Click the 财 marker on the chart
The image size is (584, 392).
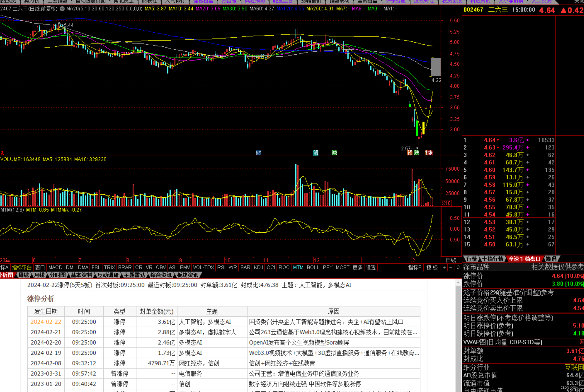(258, 153)
